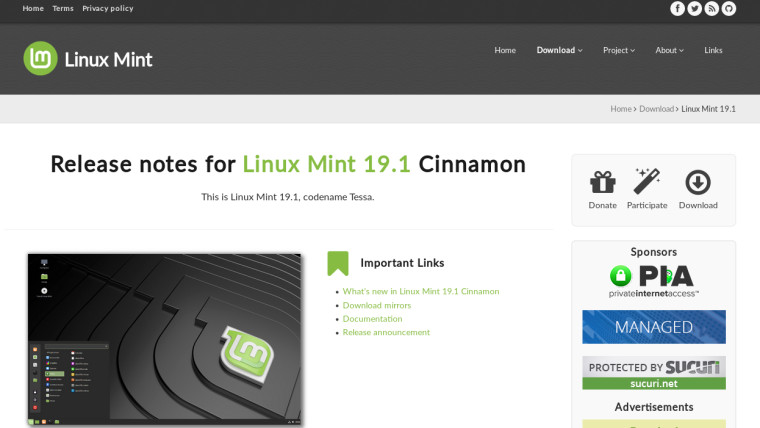The width and height of the screenshot is (760, 428).
Task: Open the Privacy policy link
Action: coord(108,8)
